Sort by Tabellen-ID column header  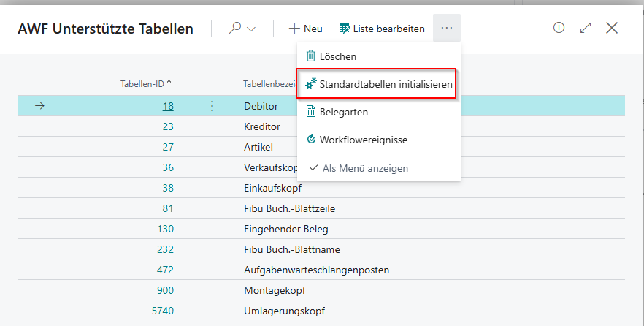[x=146, y=84]
